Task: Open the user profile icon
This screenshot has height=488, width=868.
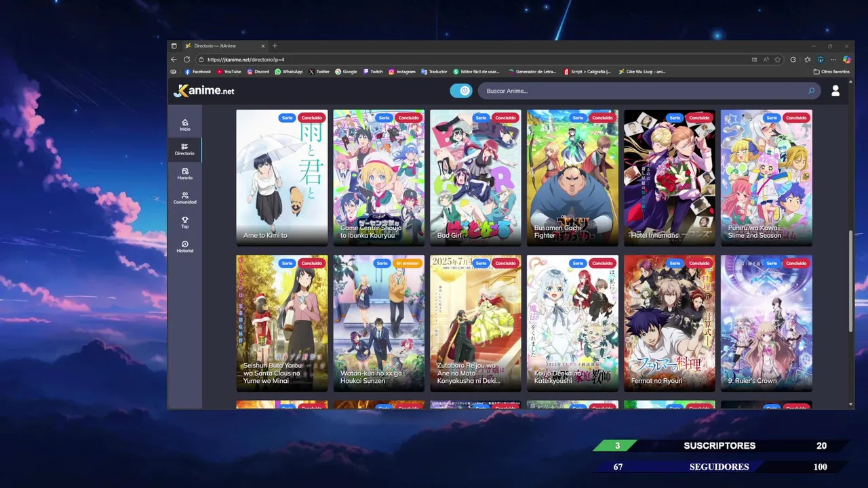Action: click(835, 91)
